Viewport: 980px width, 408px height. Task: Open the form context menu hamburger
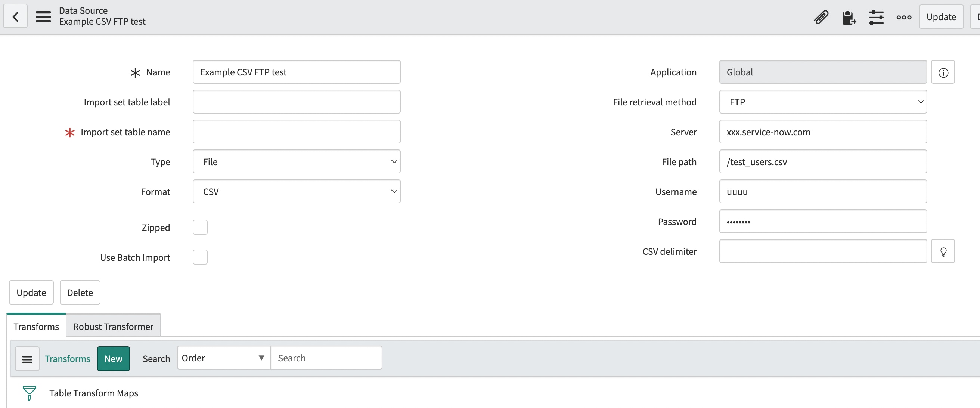(x=43, y=16)
